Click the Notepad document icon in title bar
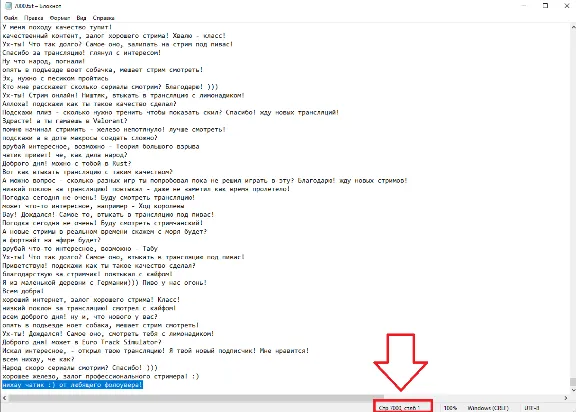 tap(8, 6)
